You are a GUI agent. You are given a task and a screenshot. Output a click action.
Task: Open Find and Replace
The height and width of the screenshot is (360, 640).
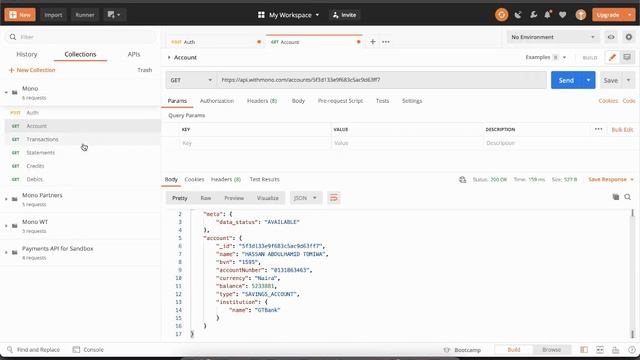[x=33, y=350]
